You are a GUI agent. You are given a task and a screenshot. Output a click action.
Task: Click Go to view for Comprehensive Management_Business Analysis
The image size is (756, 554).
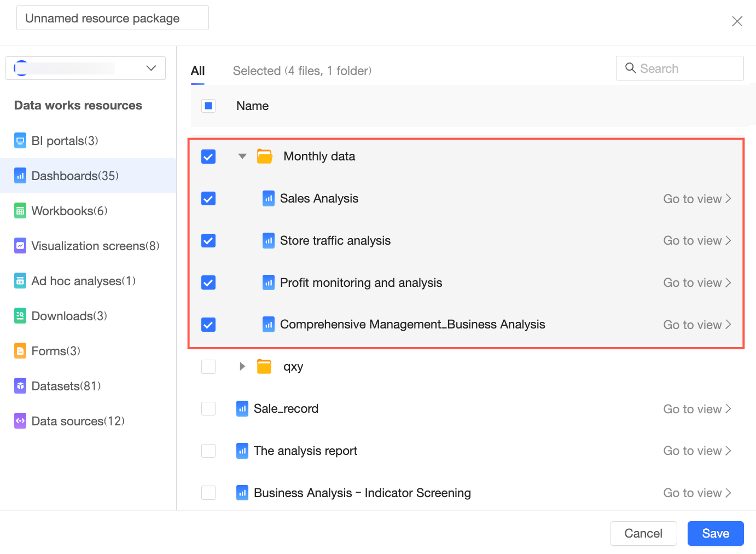point(697,325)
